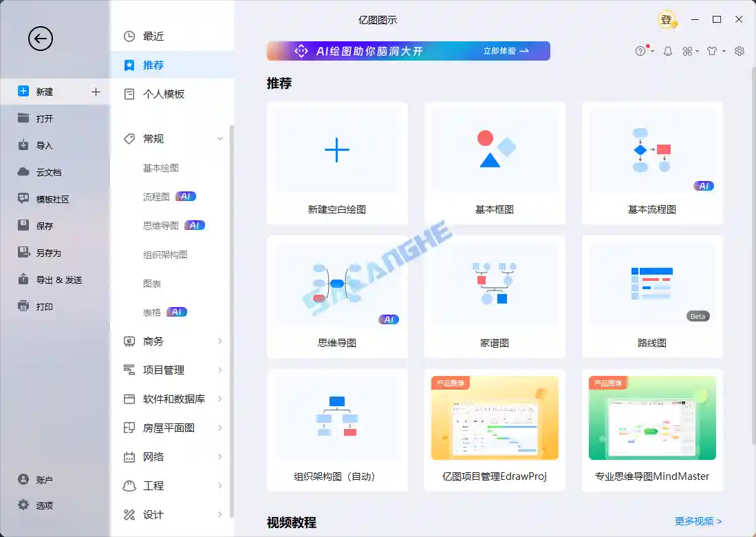756x537 pixels.
Task: Click the back arrow at top left
Action: click(40, 39)
